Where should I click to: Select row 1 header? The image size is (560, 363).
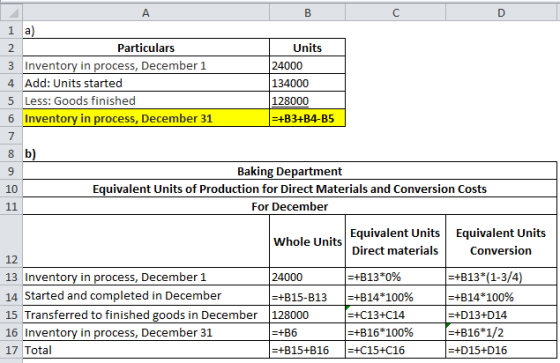click(x=11, y=30)
